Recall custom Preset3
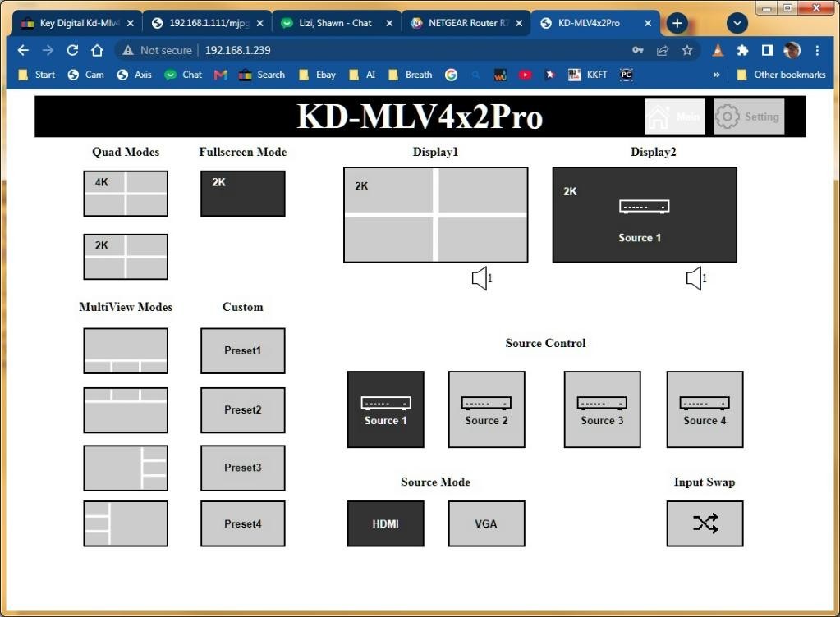This screenshot has height=617, width=840. point(243,468)
